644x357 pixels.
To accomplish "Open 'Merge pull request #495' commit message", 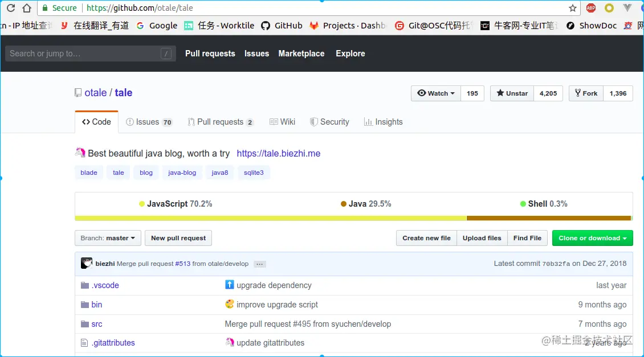I will (308, 324).
